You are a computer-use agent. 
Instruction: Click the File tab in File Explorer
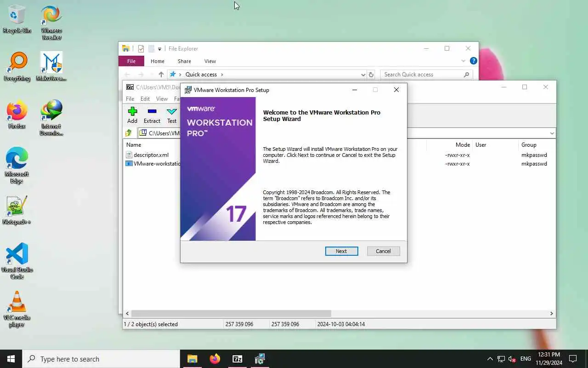131,61
